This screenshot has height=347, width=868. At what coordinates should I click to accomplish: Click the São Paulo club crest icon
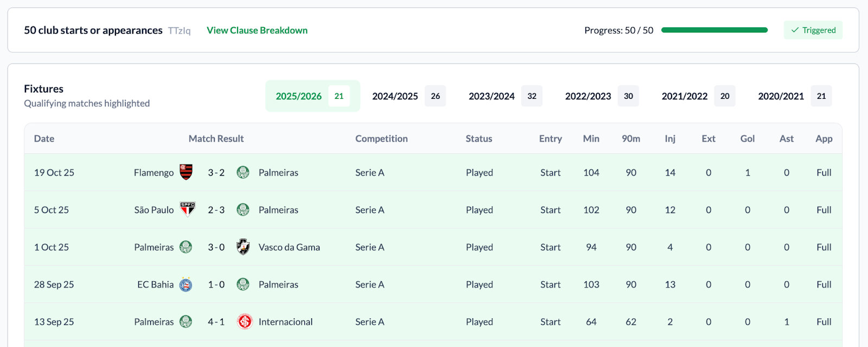pos(187,210)
